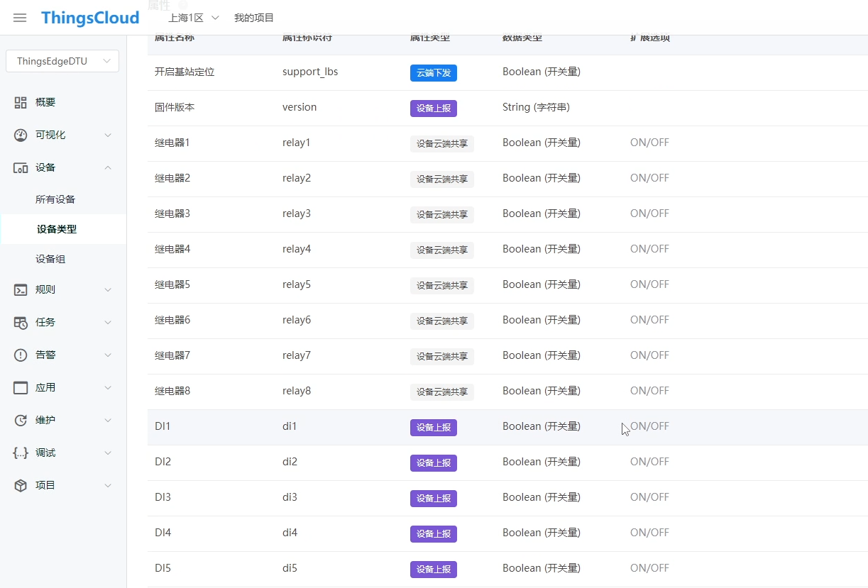Click the ThingsCloud logo
The height and width of the screenshot is (588, 868).
(90, 18)
